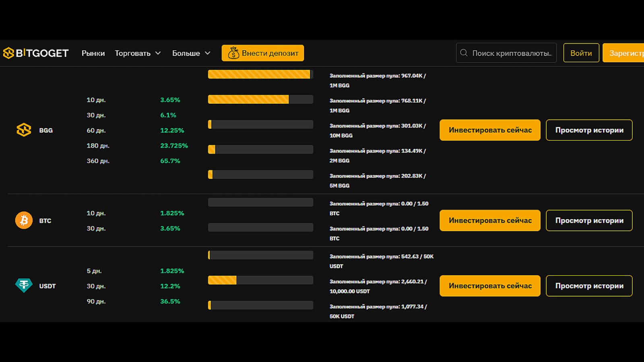Click the search magnifier icon
The image size is (644, 362).
click(464, 53)
